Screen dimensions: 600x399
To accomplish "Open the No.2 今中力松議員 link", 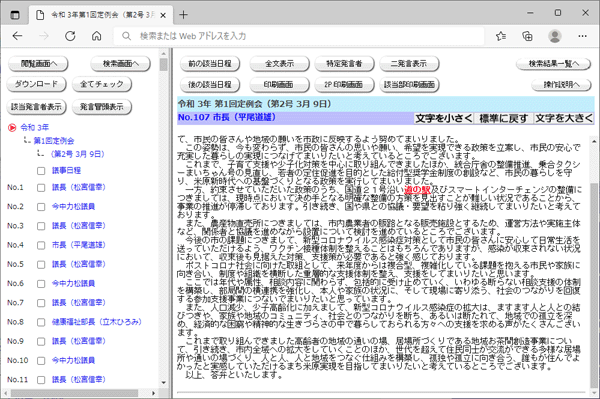I will [73, 207].
